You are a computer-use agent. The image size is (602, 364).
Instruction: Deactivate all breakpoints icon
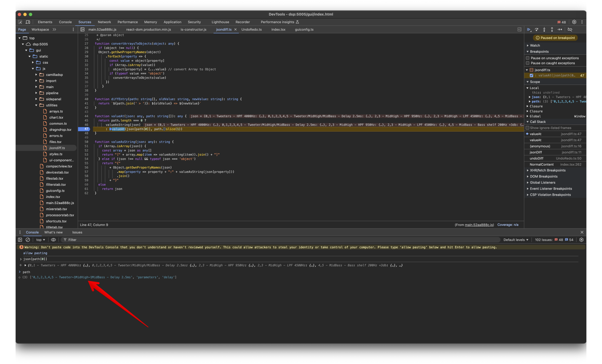point(570,29)
